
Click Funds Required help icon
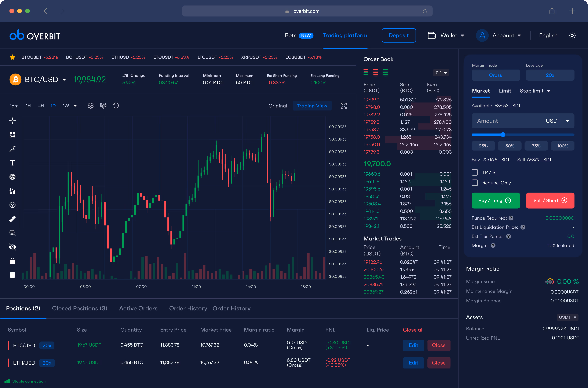[x=511, y=218]
